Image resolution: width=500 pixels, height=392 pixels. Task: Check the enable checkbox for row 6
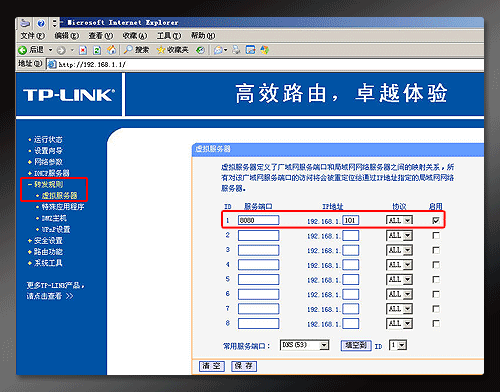tap(436, 294)
